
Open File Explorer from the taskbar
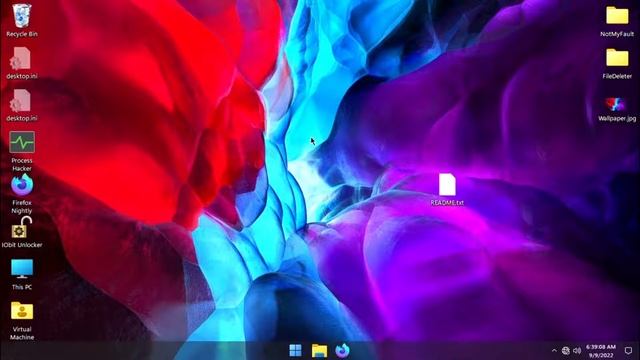coord(319,350)
